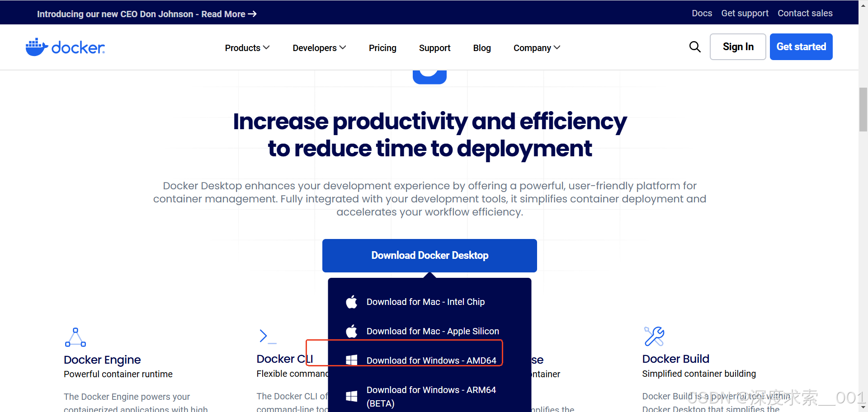
Task: Click the Windows icon for ARM64 download
Action: point(352,396)
